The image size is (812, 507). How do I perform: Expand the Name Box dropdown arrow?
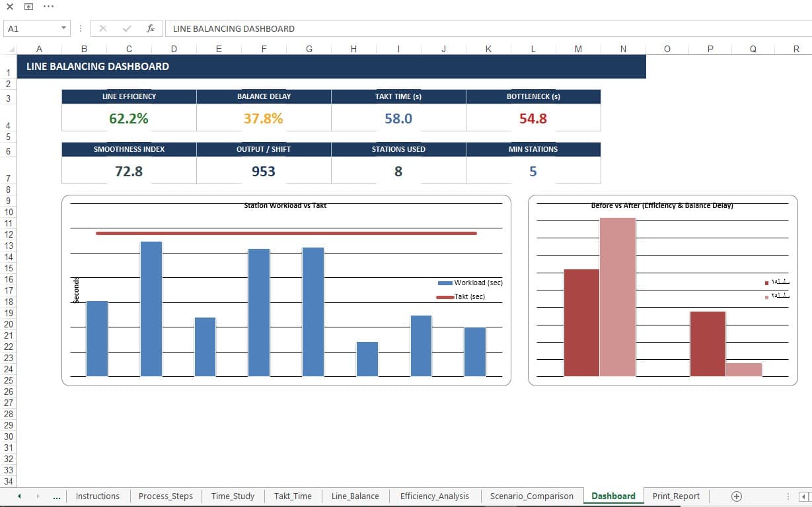(63, 28)
